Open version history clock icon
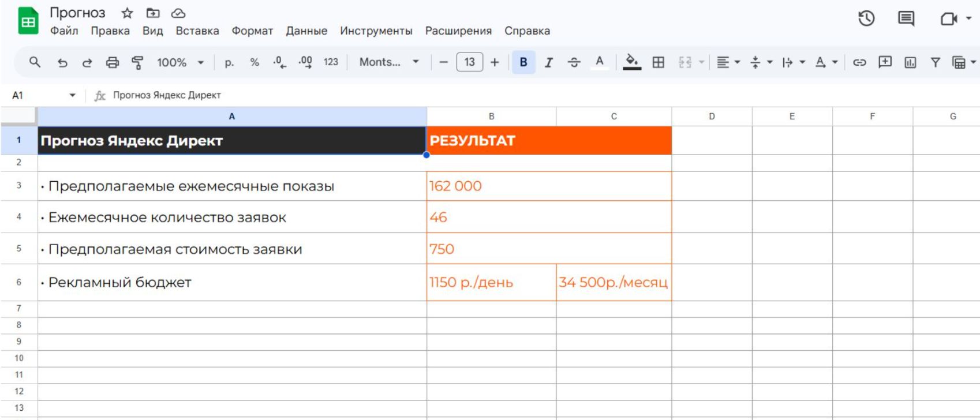The image size is (980, 420). pyautogui.click(x=866, y=19)
